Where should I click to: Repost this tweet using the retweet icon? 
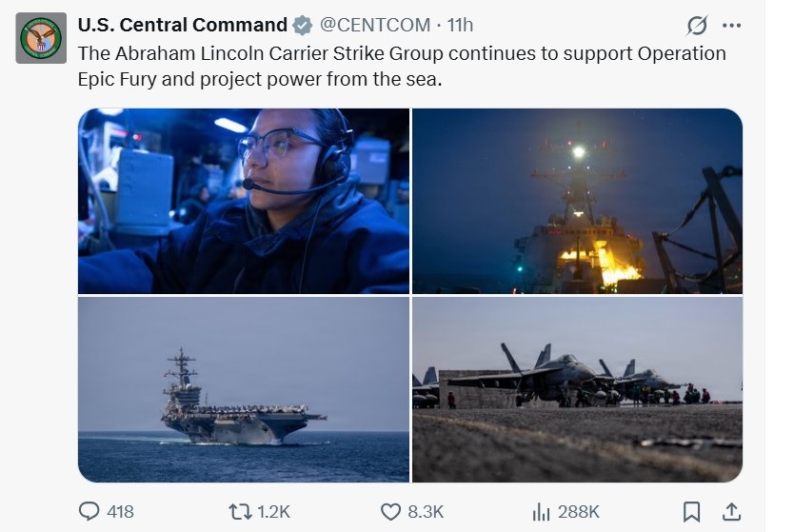(241, 511)
